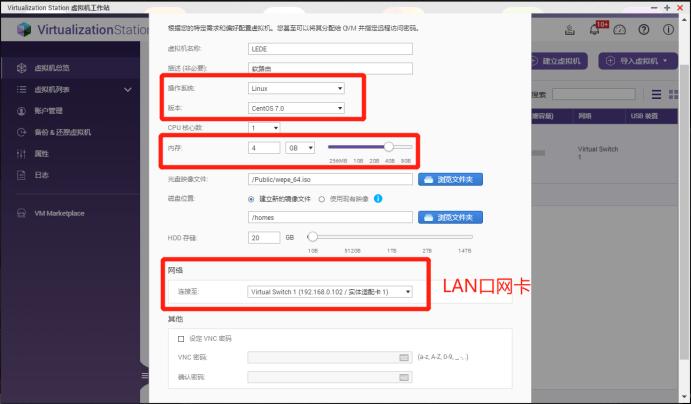Click the VNC 密码 password input

point(330,357)
